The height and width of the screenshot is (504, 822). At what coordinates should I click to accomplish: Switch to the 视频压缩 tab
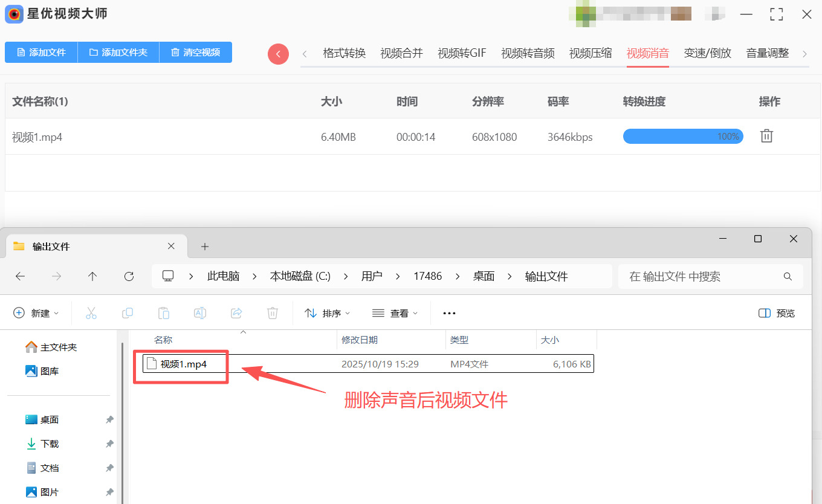coord(591,53)
